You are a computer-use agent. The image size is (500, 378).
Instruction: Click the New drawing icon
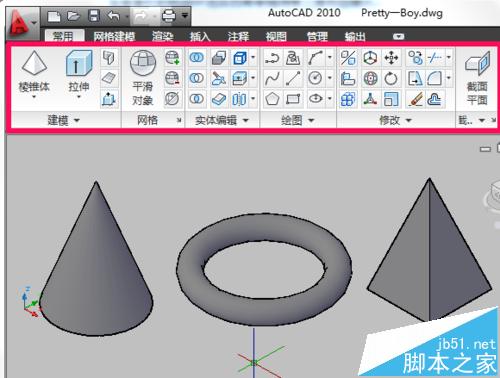pos(54,16)
